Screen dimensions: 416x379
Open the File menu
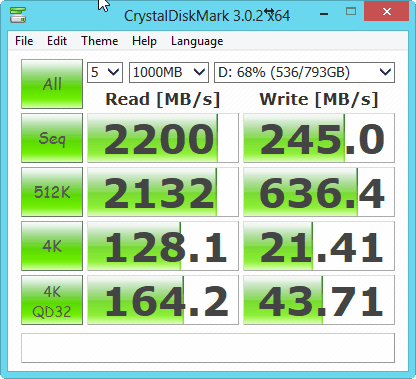point(24,41)
